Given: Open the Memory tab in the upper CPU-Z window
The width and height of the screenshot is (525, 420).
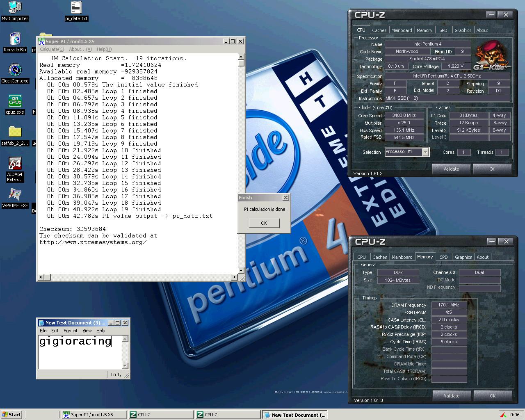Looking at the screenshot, I should click(424, 30).
